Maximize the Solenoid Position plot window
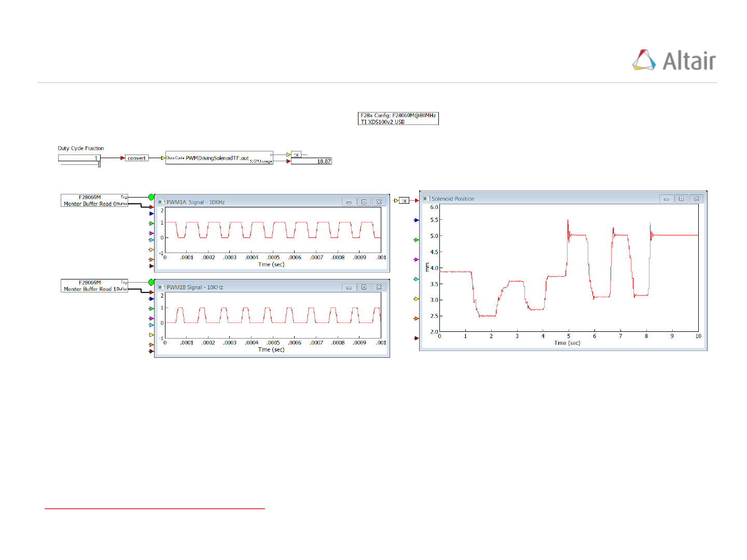The image size is (747, 560). point(682,199)
